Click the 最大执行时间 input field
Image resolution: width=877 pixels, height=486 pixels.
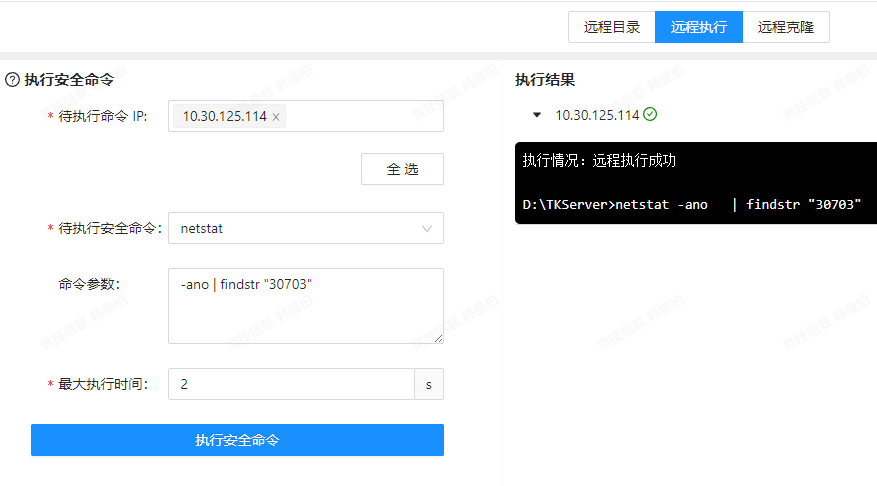pos(291,384)
